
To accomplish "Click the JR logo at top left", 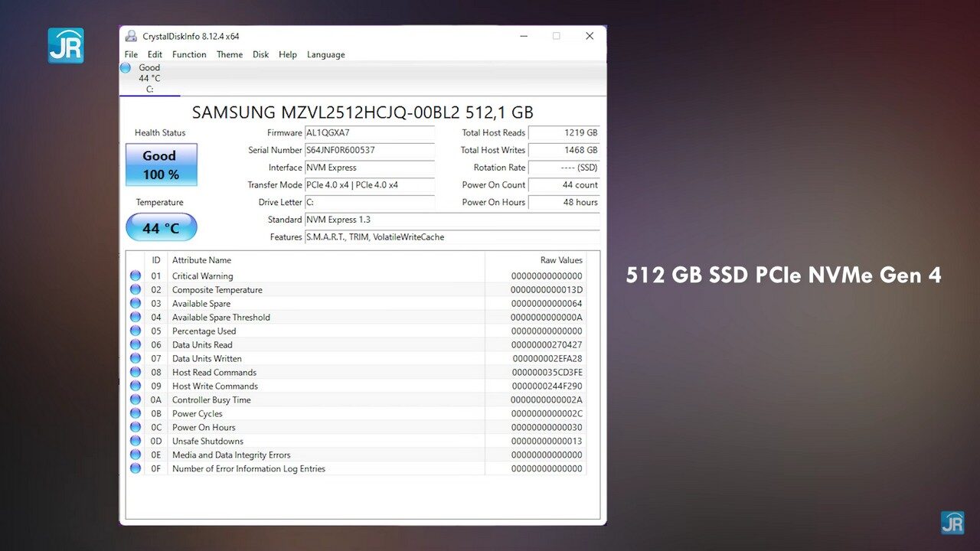I will point(66,45).
